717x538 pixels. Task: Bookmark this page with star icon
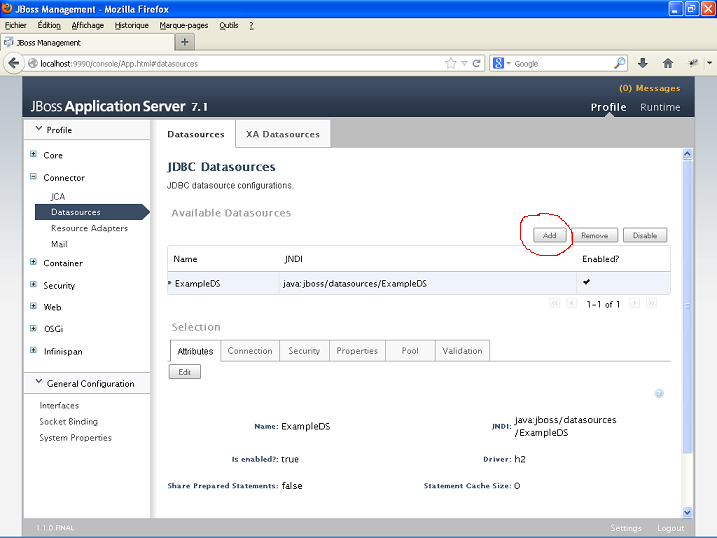(x=451, y=63)
